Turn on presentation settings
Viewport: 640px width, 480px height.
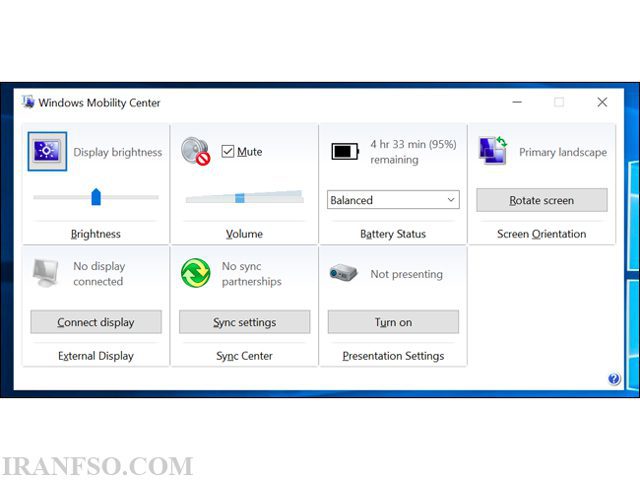click(393, 322)
